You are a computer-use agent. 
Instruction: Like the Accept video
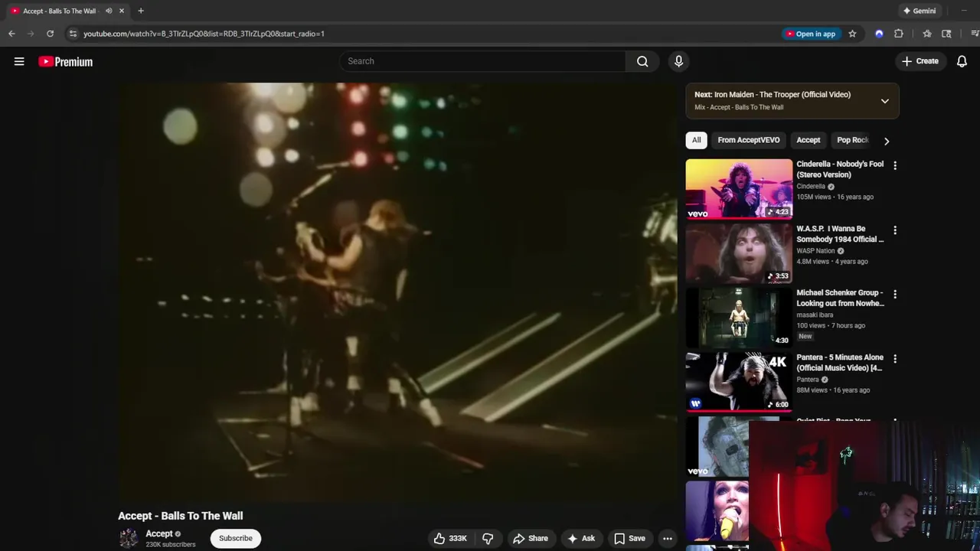coord(450,538)
